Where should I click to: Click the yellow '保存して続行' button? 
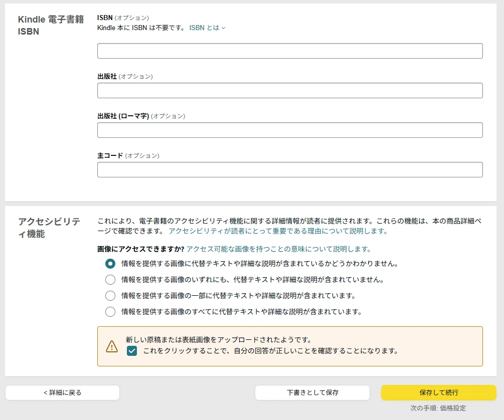pyautogui.click(x=439, y=393)
